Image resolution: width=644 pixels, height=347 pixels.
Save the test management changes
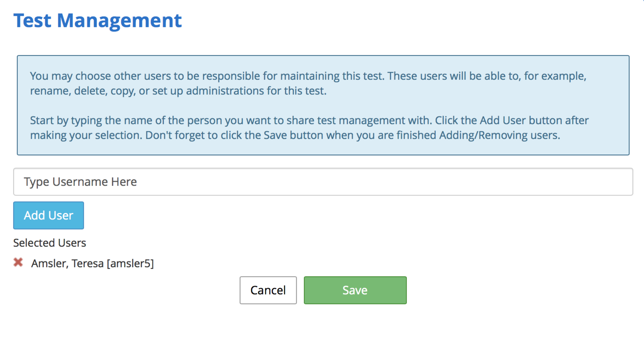(355, 290)
